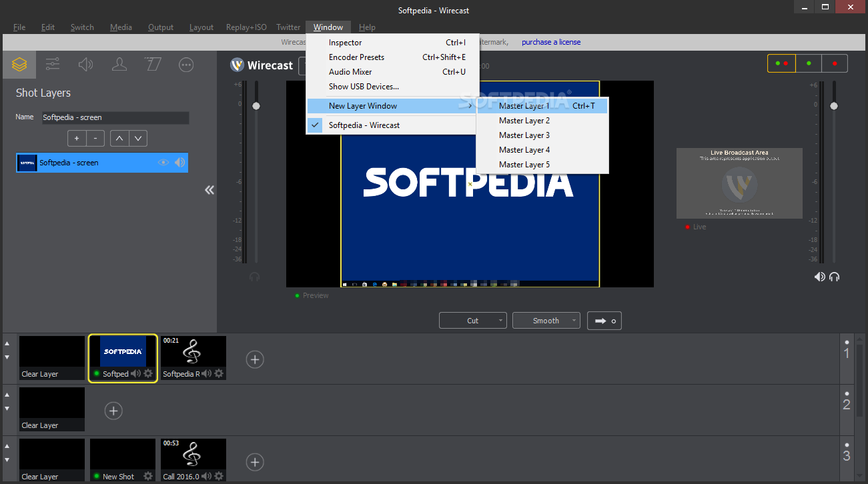This screenshot has width=868, height=484.
Task: Select preview-only green dot layout
Action: coord(809,63)
